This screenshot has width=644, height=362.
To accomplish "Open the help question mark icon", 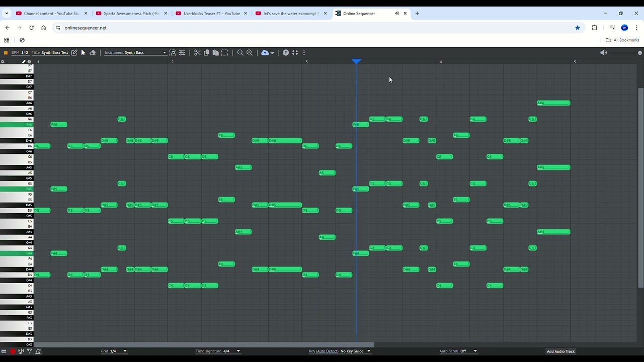I will pos(286,52).
